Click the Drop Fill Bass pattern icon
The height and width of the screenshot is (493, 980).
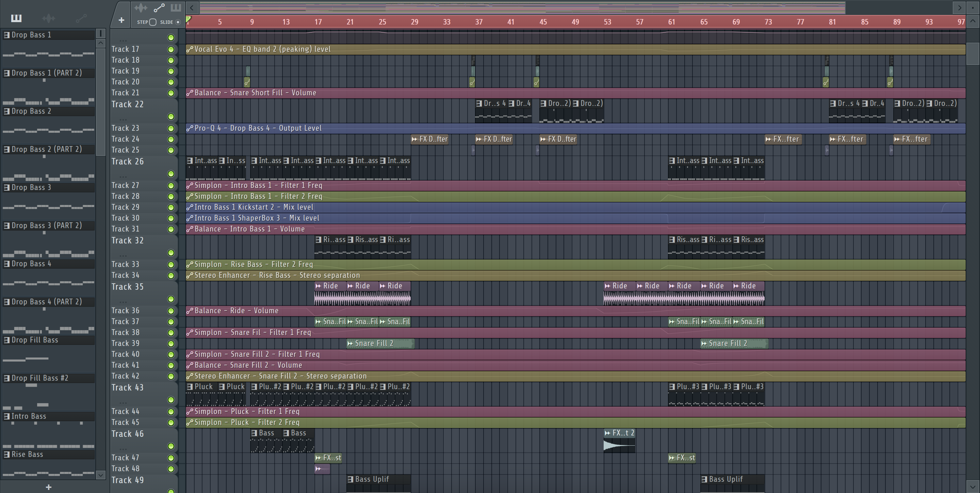pyautogui.click(x=6, y=340)
